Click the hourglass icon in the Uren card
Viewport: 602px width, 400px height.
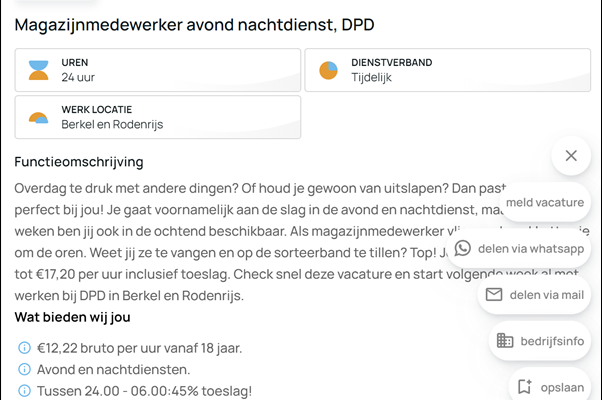tap(38, 70)
